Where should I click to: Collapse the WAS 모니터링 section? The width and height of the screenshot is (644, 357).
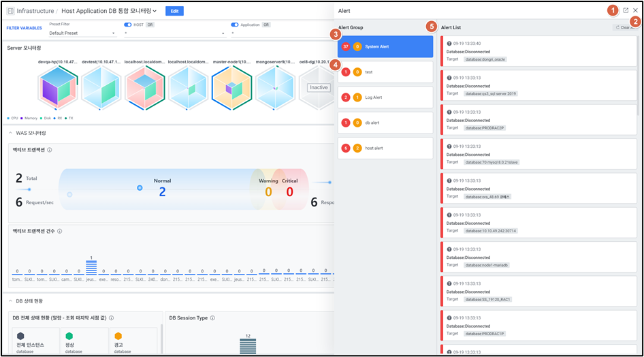coord(10,133)
